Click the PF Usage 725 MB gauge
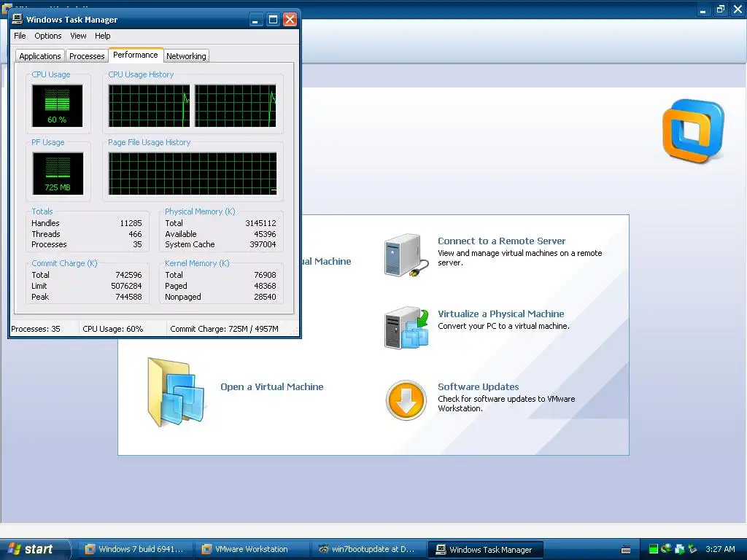Image resolution: width=747 pixels, height=560 pixels. click(58, 174)
